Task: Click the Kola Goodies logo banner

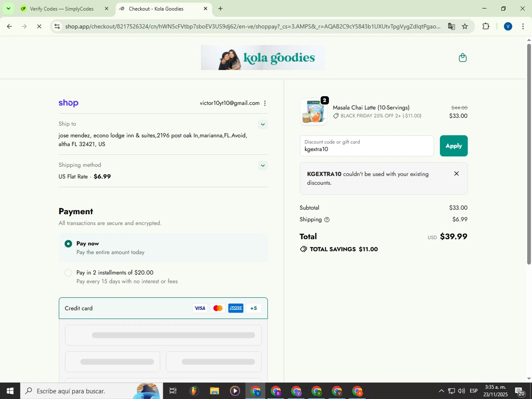Action: click(x=263, y=57)
